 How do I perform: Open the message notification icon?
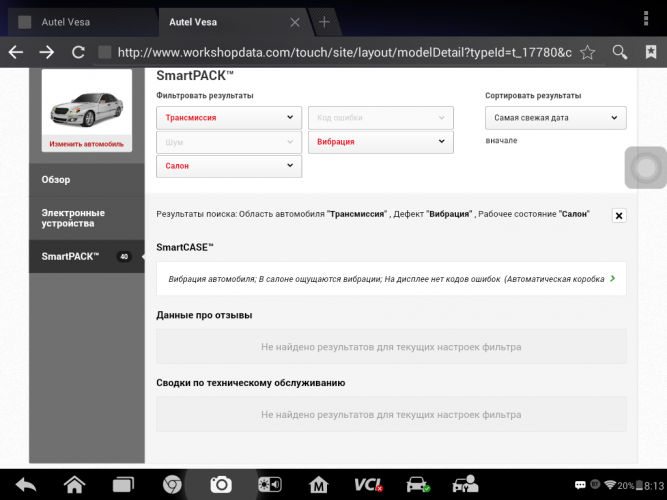coord(580,486)
